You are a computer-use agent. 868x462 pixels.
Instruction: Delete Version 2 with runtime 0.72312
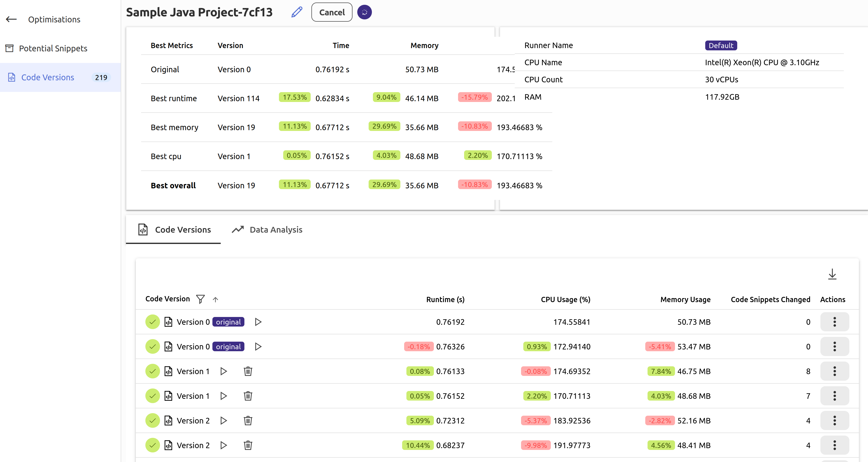(x=248, y=420)
